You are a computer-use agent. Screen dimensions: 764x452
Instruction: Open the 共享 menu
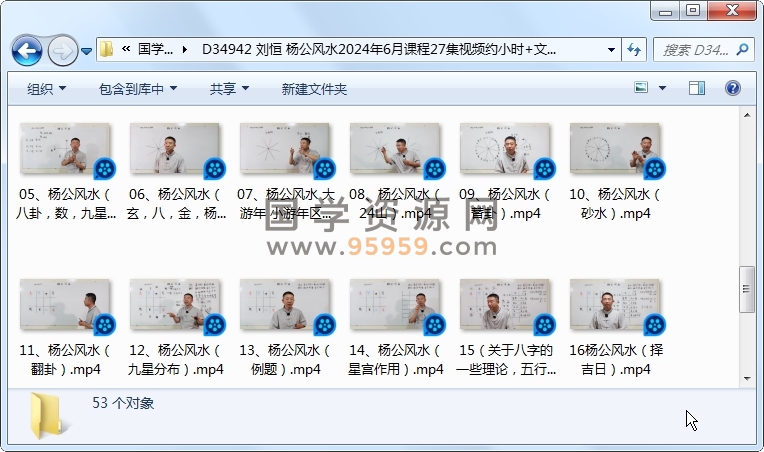pyautogui.click(x=229, y=89)
